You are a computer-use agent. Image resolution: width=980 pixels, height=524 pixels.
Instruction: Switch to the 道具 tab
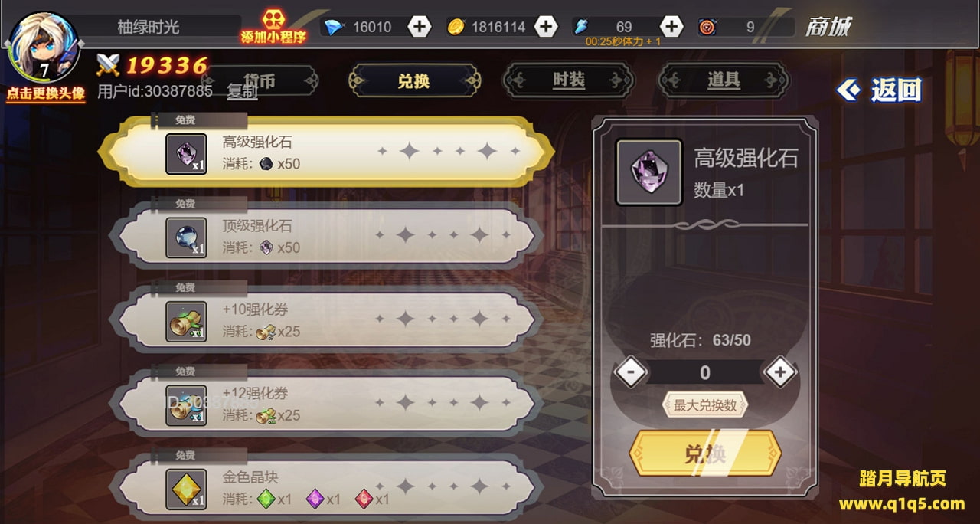724,80
